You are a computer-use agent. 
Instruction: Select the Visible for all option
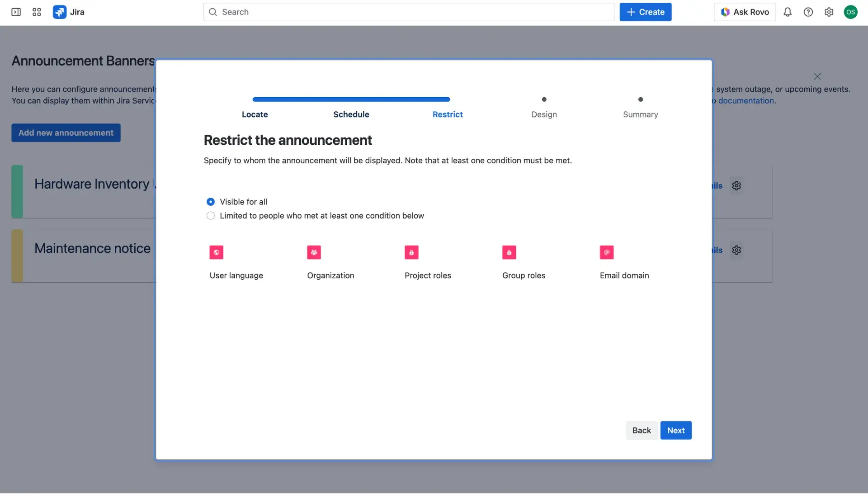tap(211, 201)
